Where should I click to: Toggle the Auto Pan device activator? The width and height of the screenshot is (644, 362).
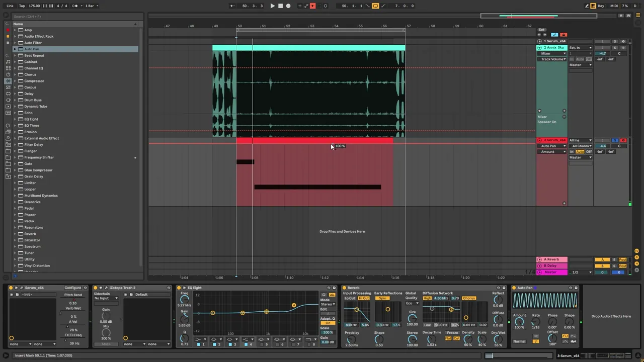(x=515, y=288)
